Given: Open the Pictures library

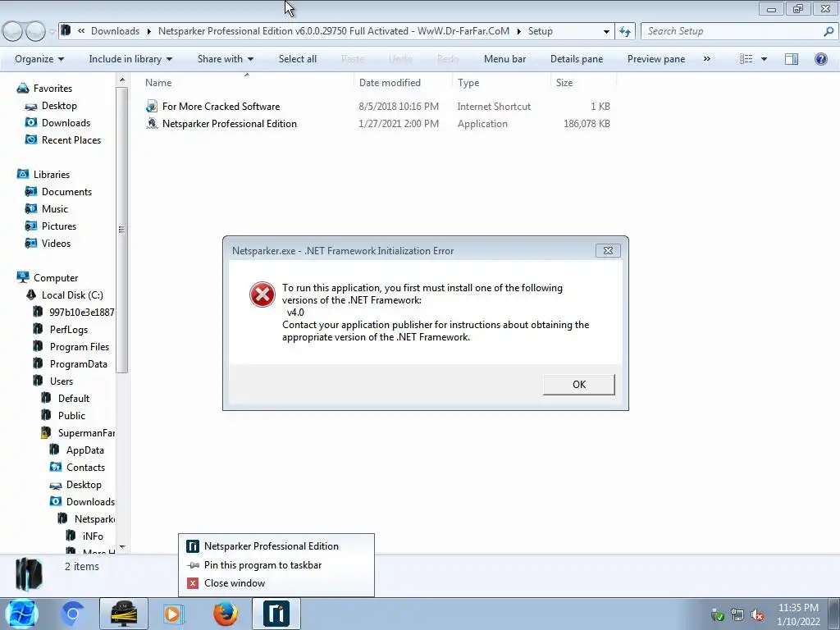Looking at the screenshot, I should 59,226.
